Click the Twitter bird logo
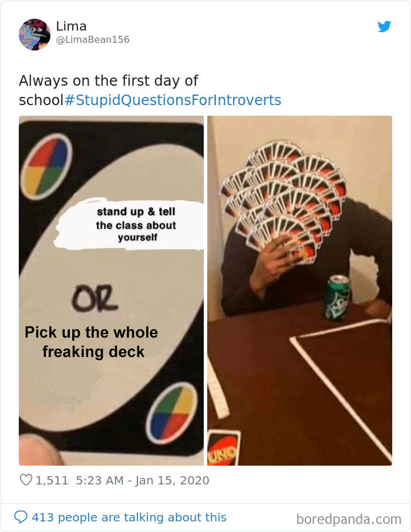The image size is (411, 532). 384,26
